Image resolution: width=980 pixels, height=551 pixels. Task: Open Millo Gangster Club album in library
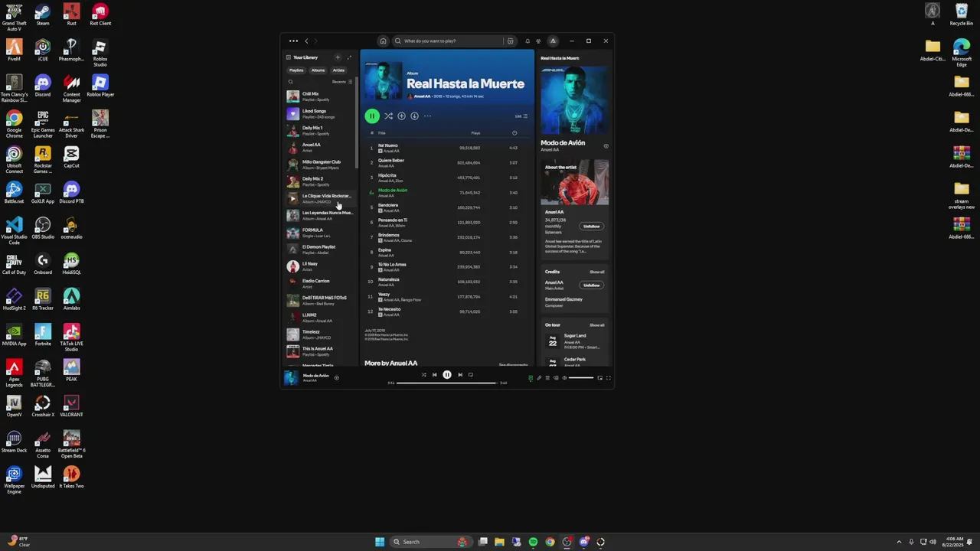319,165
